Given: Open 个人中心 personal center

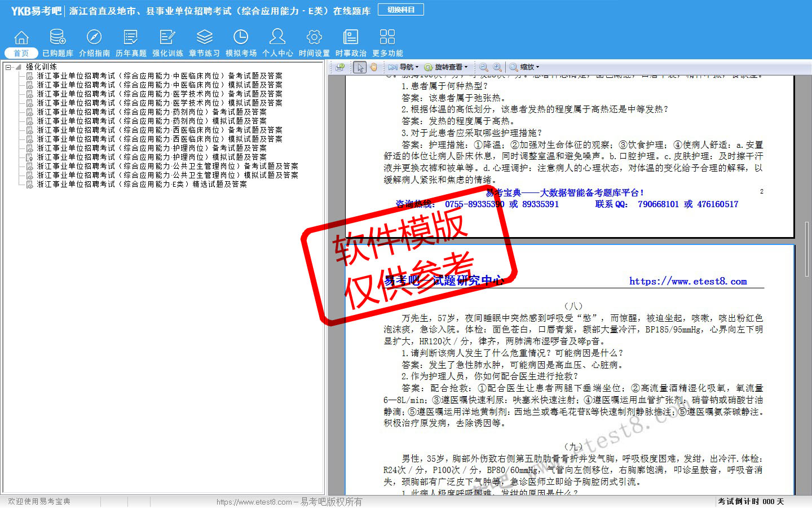Looking at the screenshot, I should (277, 43).
